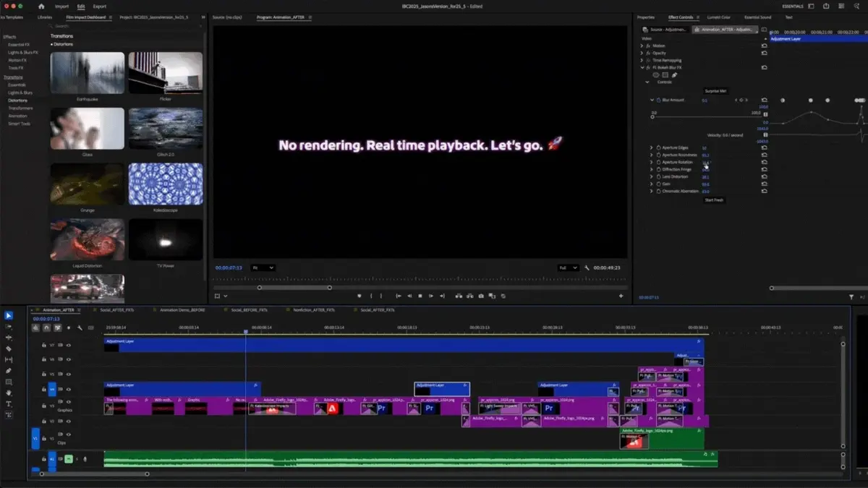Select the Kaleidoscope transition thumbnail
The image size is (868, 488).
(166, 184)
